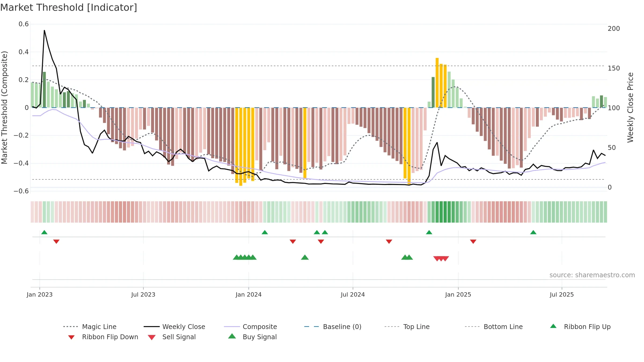Click the red Ribbon Flip Down marker in Feb 2023

pos(56,242)
